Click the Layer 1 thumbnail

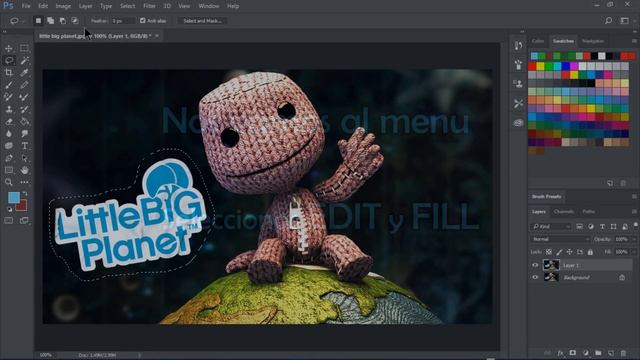(x=551, y=265)
